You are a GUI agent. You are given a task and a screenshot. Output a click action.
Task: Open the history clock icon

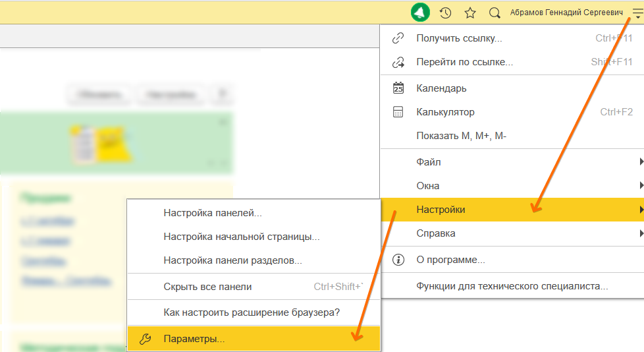tap(446, 13)
